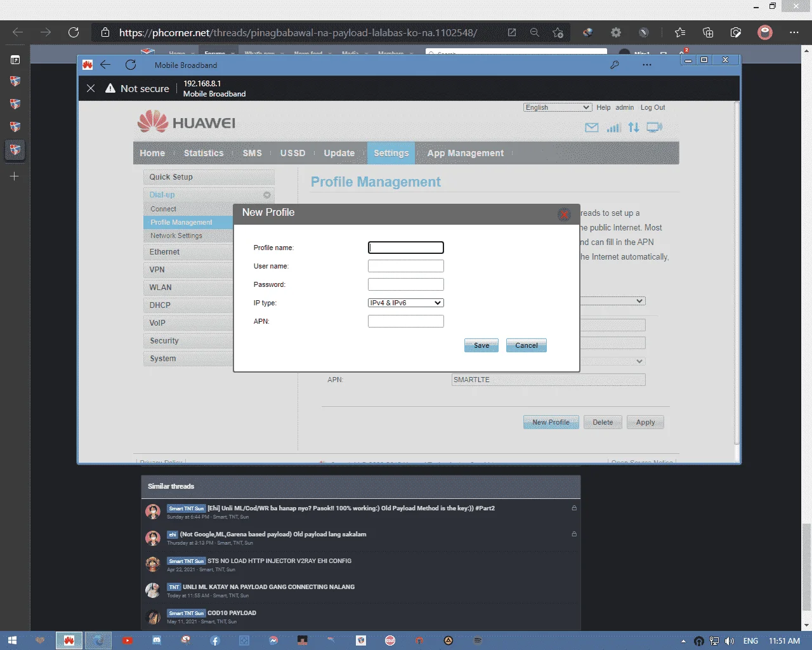
Task: Save the new profile
Action: pos(481,345)
